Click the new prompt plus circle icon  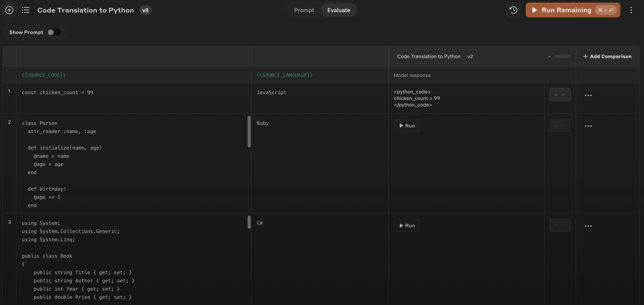click(9, 10)
